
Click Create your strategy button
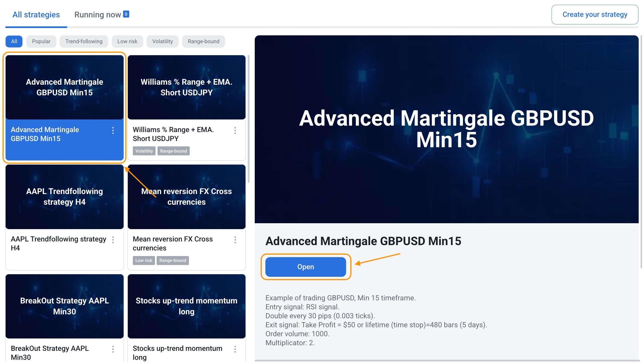595,15
